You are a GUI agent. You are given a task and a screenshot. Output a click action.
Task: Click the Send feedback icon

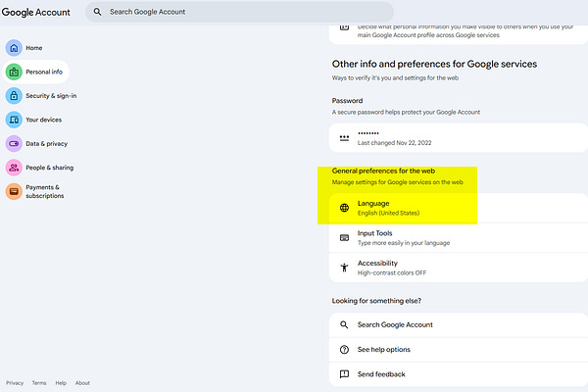coord(344,374)
